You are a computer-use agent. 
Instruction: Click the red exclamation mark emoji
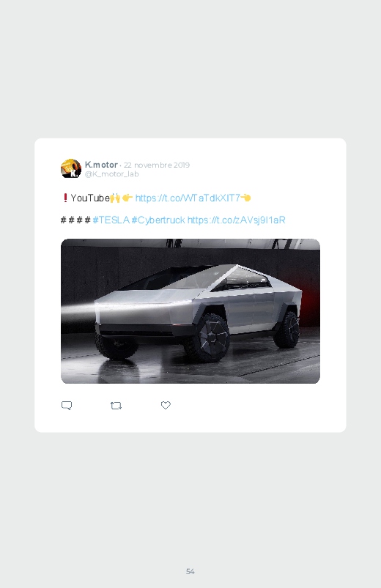(65, 198)
